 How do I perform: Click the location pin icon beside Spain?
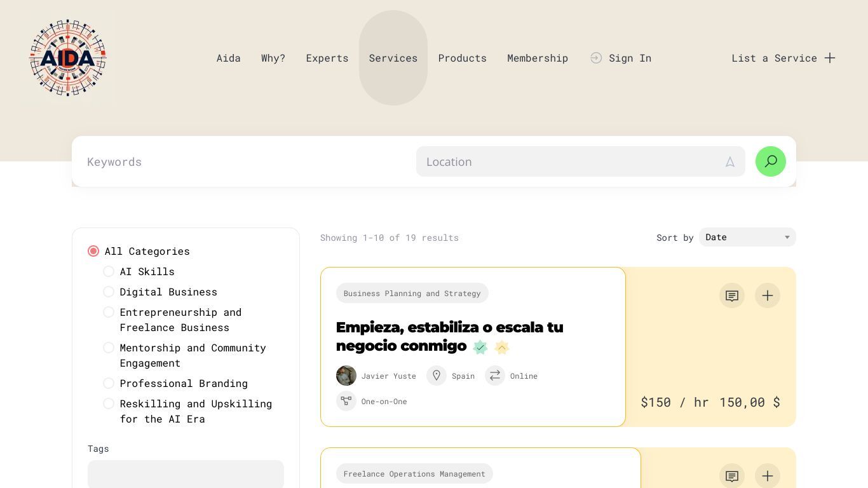[x=437, y=376]
